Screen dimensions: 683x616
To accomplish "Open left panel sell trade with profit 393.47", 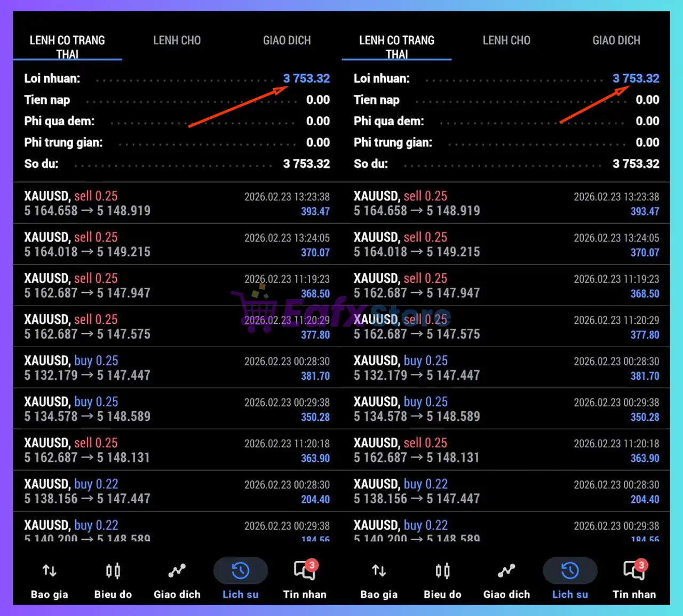I will (176, 203).
